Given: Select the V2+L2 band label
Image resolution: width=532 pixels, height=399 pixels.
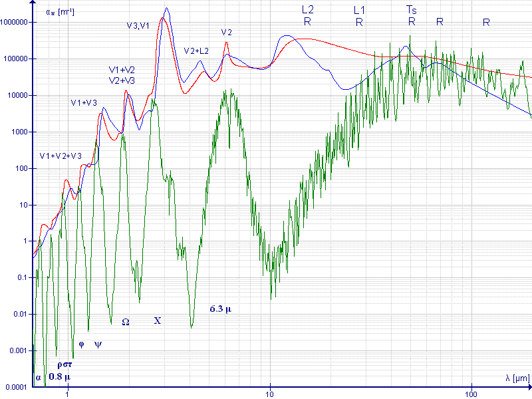Looking at the screenshot, I should [x=196, y=51].
